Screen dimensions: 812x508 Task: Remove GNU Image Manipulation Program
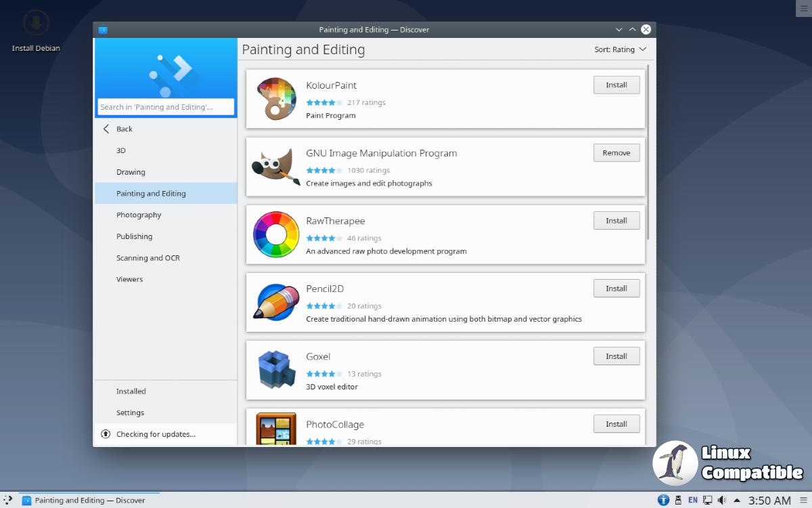(616, 153)
